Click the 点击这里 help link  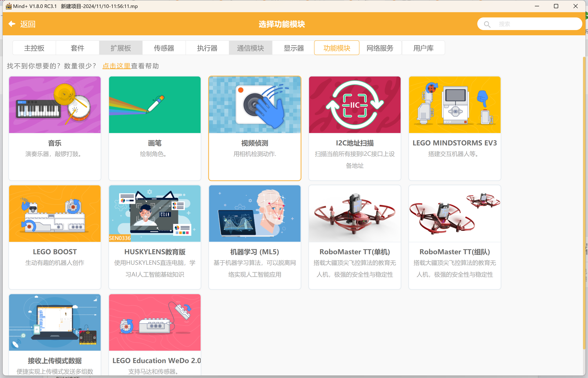pyautogui.click(x=117, y=66)
